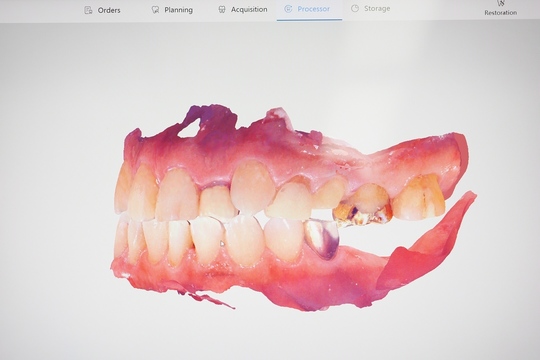Choose the Restoration label
540x360 pixels.
click(501, 13)
